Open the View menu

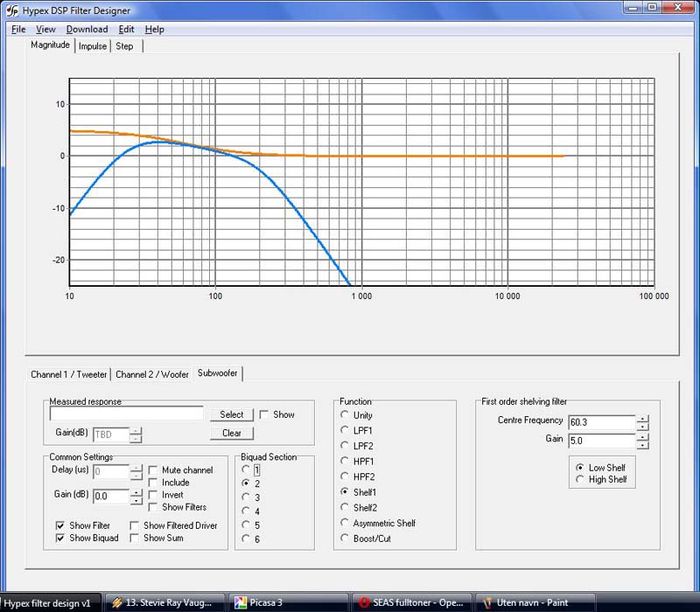(45, 30)
